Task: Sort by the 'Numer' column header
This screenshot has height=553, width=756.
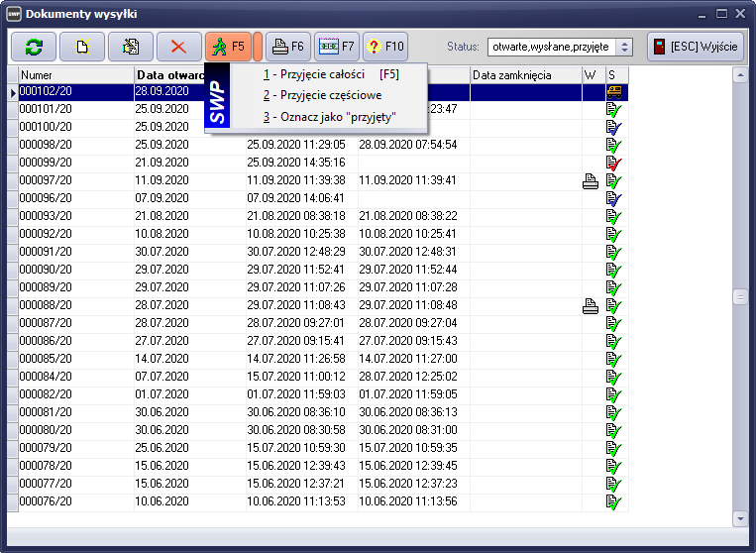Action: tap(75, 75)
